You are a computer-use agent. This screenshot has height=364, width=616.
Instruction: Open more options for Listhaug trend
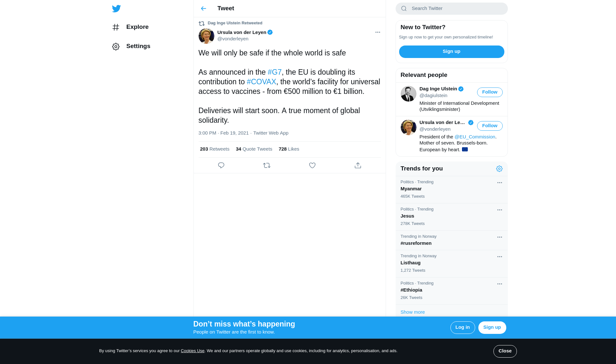coord(500,257)
